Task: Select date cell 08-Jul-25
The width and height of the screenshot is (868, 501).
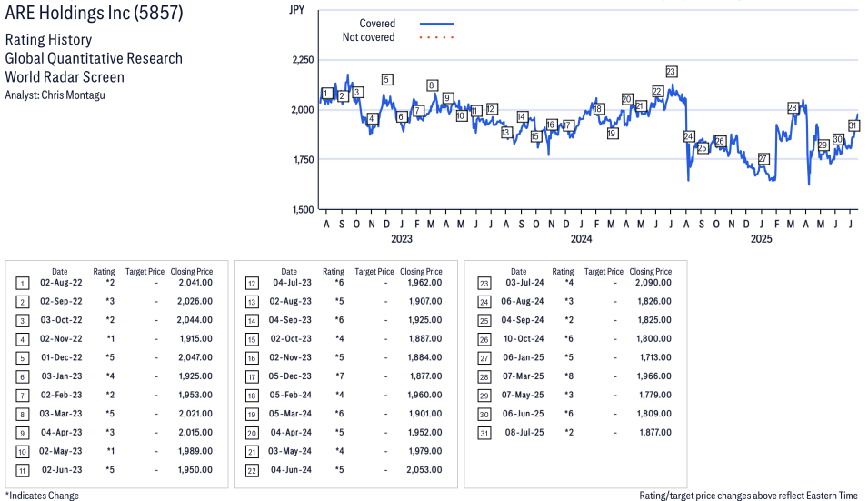Action: [524, 432]
